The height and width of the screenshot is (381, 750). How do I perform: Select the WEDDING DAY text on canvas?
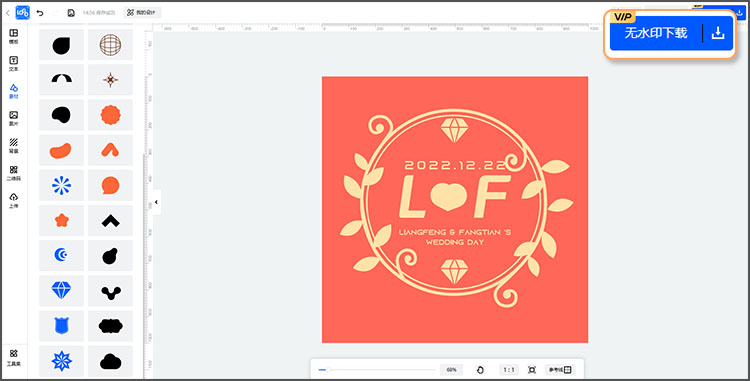455,242
